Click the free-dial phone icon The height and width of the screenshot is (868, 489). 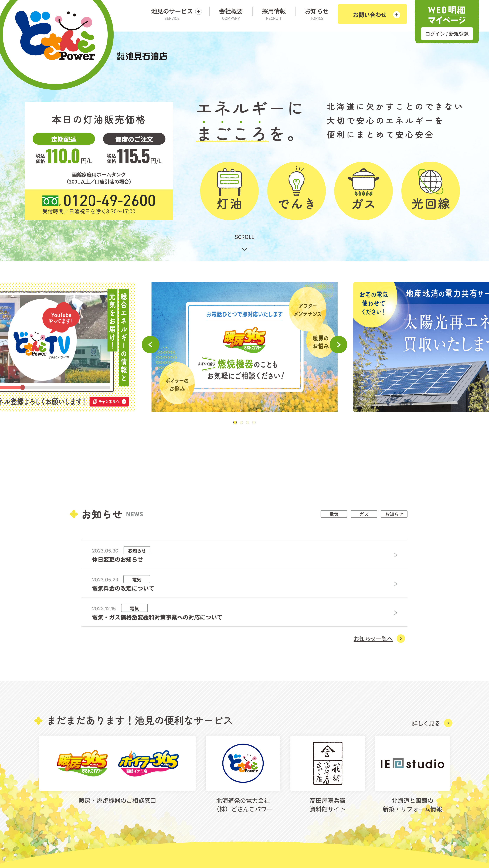tap(51, 201)
